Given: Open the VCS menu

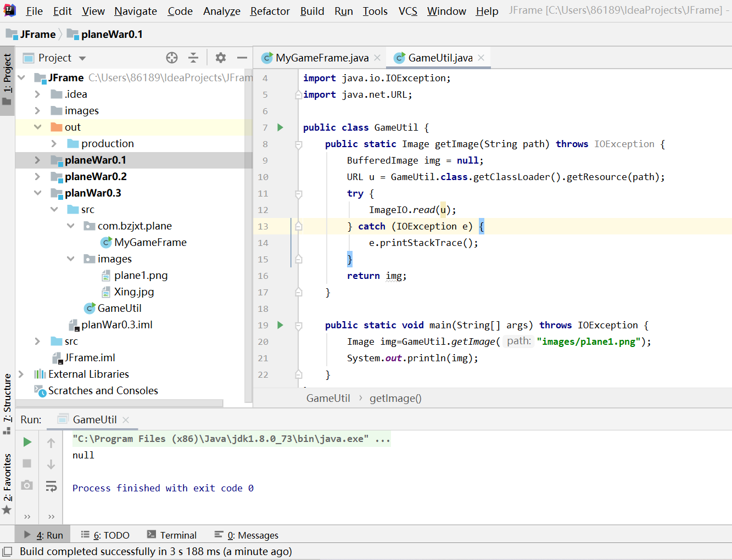Looking at the screenshot, I should [407, 11].
